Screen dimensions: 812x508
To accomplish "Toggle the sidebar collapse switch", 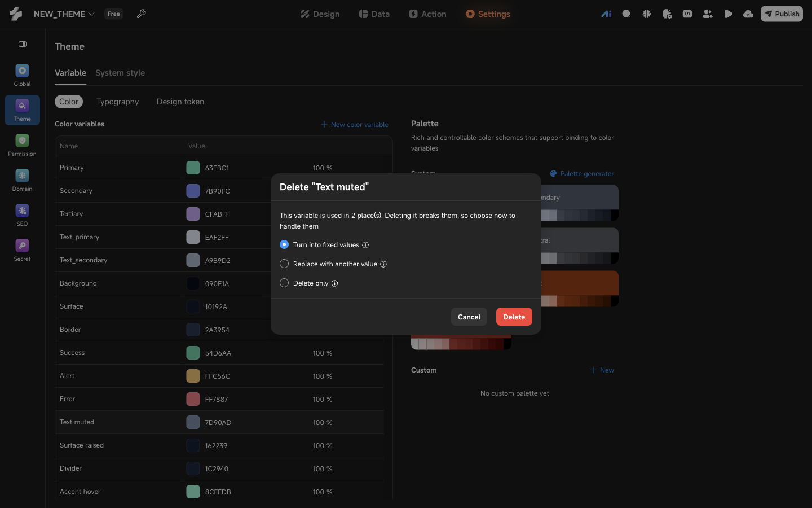I will point(23,44).
